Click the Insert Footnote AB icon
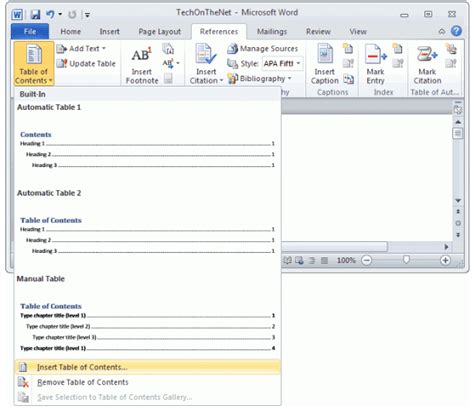The height and width of the screenshot is (409, 474). (x=142, y=55)
